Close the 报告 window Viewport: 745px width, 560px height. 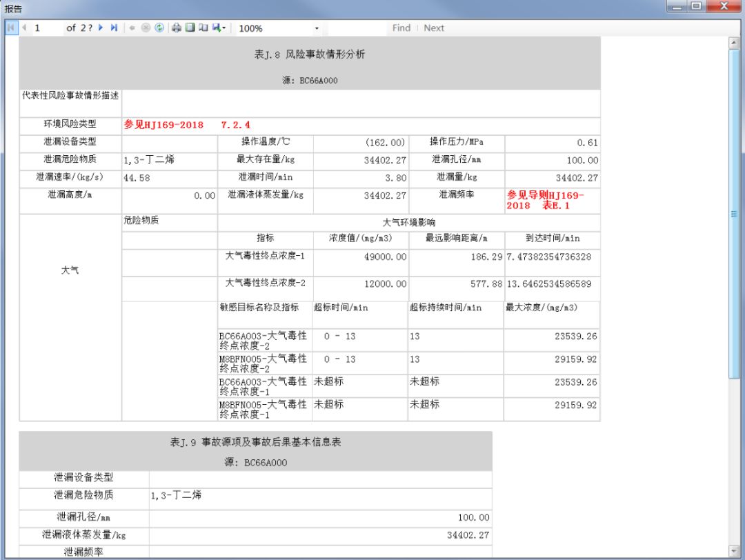coord(724,6)
